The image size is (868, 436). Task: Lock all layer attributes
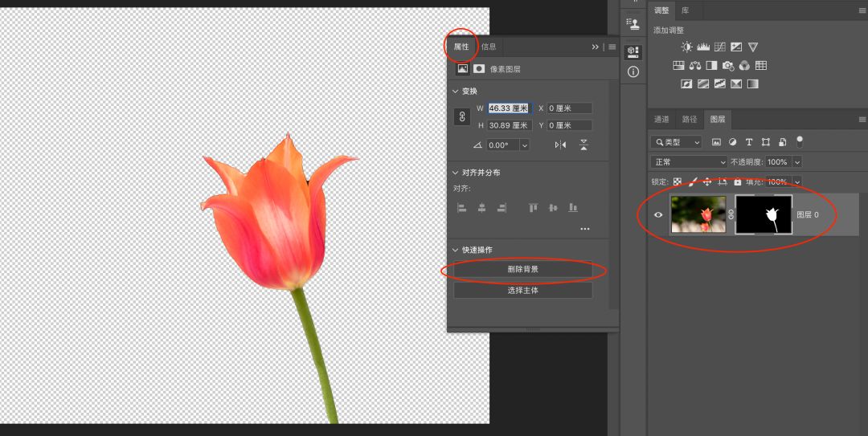[x=737, y=181]
